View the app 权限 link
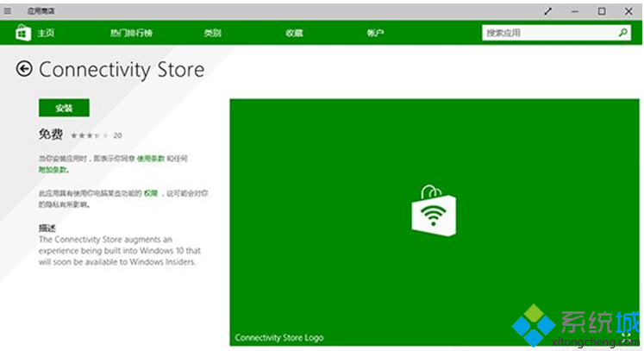644x351 pixels. click(x=151, y=193)
